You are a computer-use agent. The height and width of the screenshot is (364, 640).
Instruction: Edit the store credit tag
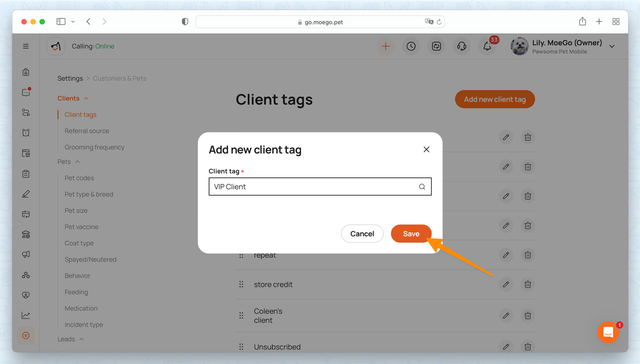coord(506,284)
